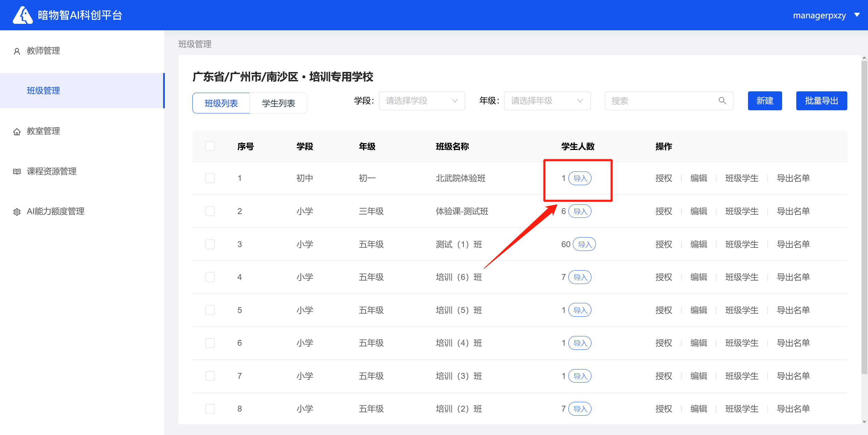
Task: Click the teacher management person icon
Action: 17,51
